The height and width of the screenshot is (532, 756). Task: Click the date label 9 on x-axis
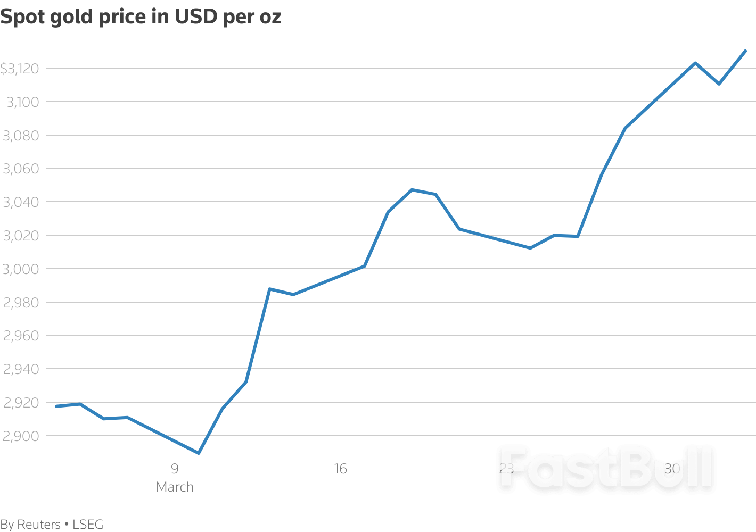(175, 469)
